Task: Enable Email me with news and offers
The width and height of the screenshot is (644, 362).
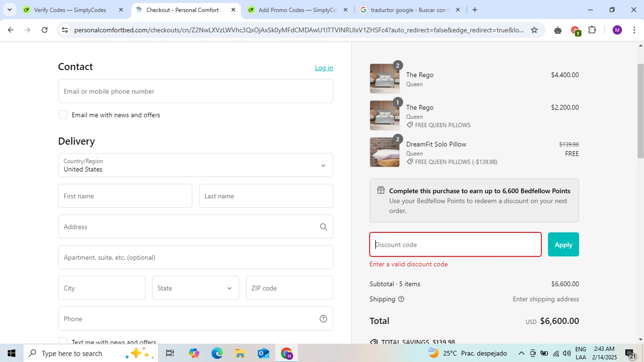Action: [63, 115]
